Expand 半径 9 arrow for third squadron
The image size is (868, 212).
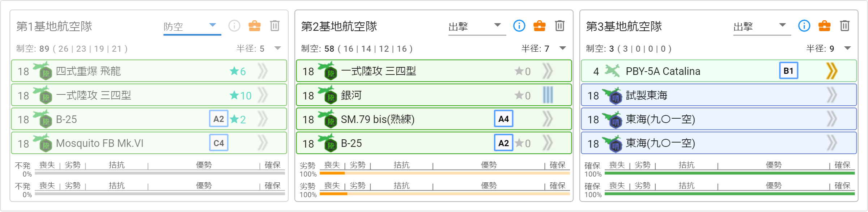click(847, 48)
